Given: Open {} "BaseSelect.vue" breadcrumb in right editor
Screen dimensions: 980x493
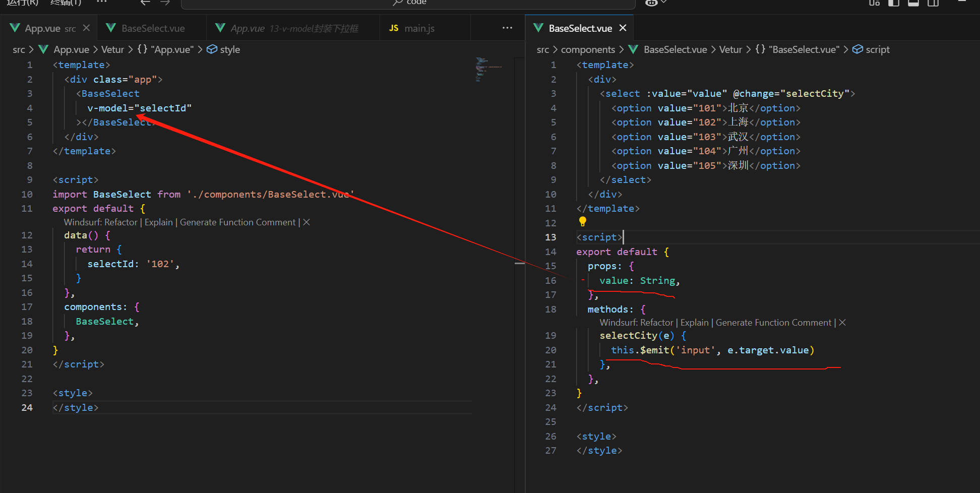Looking at the screenshot, I should pos(798,49).
